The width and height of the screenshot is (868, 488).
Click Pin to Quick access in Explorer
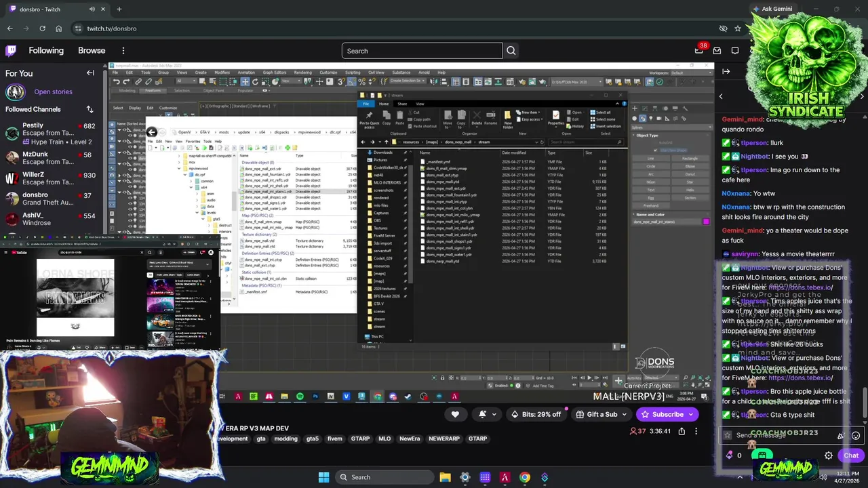(x=369, y=120)
